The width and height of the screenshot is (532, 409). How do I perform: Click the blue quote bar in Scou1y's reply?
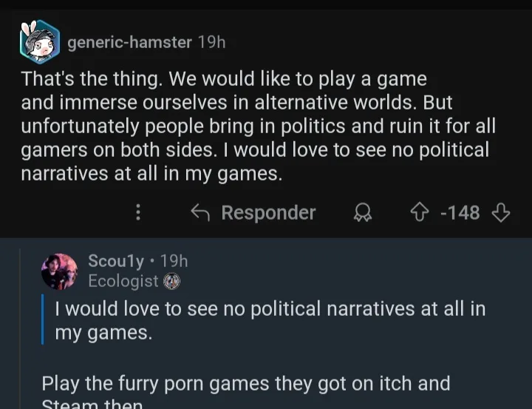(44, 320)
